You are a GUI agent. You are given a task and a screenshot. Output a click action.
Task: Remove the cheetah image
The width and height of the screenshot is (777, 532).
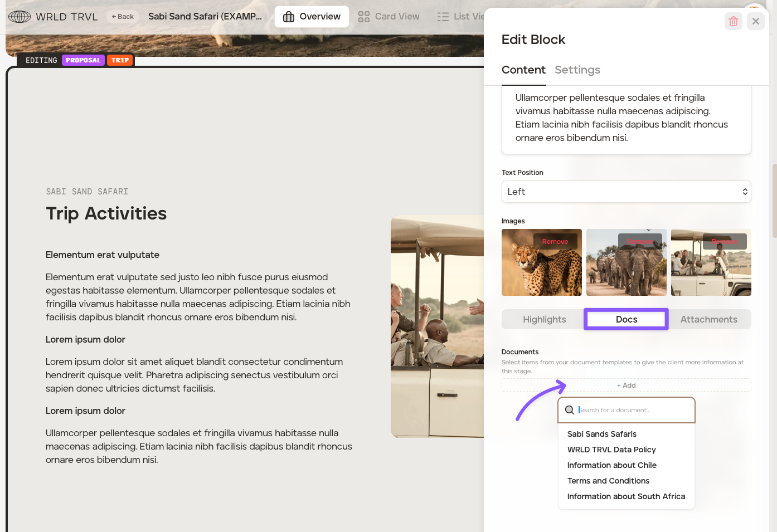555,242
